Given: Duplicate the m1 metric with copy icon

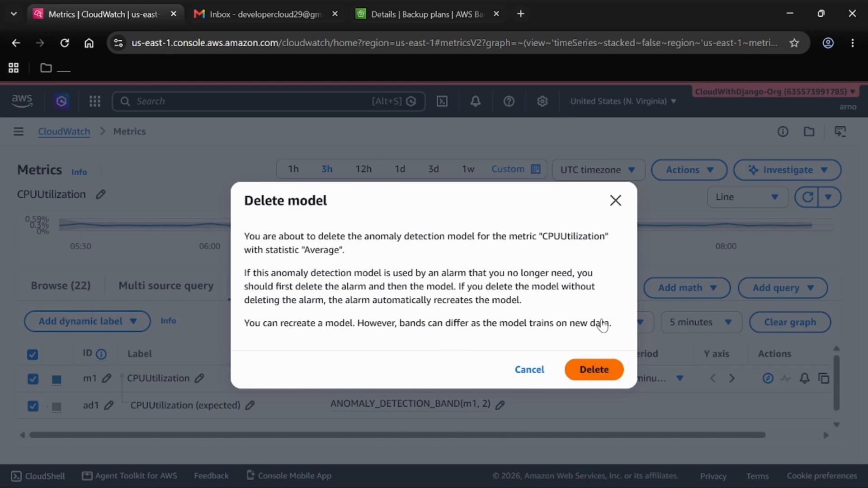Looking at the screenshot, I should click(x=824, y=378).
